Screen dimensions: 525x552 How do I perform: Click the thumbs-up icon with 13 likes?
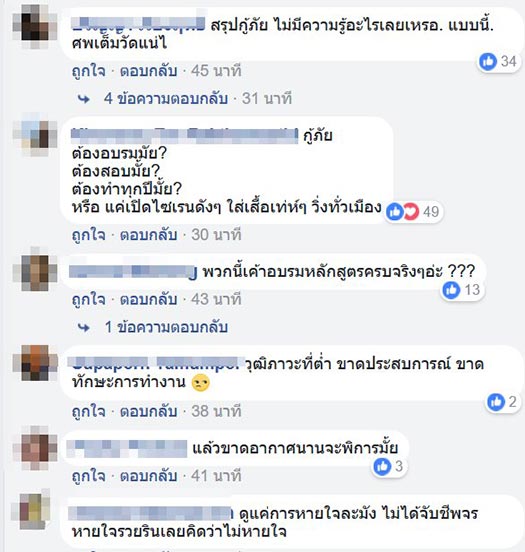pyautogui.click(x=451, y=290)
